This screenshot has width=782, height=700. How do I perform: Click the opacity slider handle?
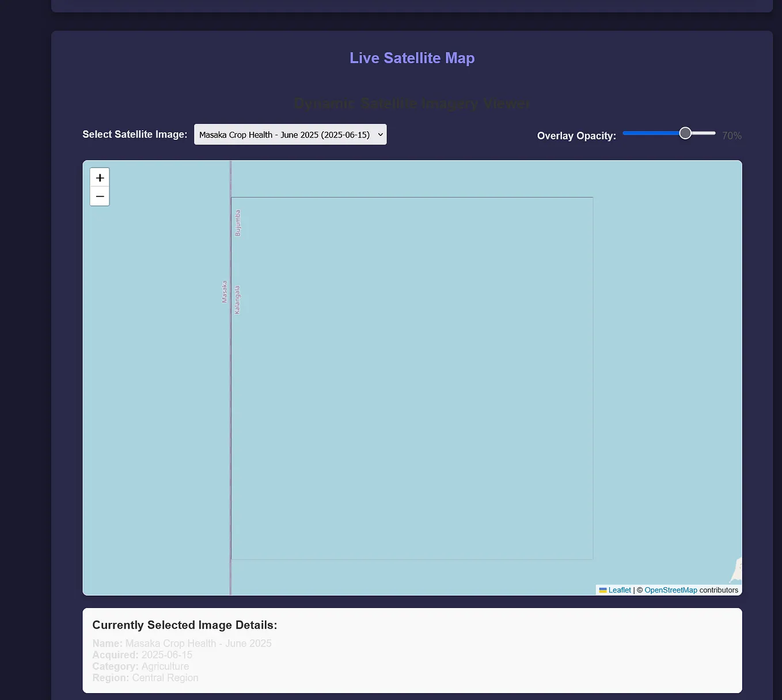(685, 132)
